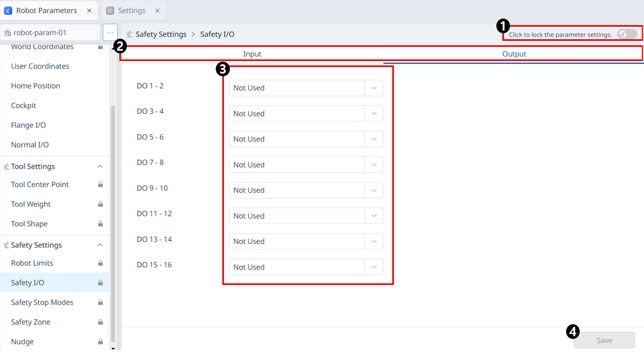
Task: Switch to the Settings tab
Action: [131, 10]
